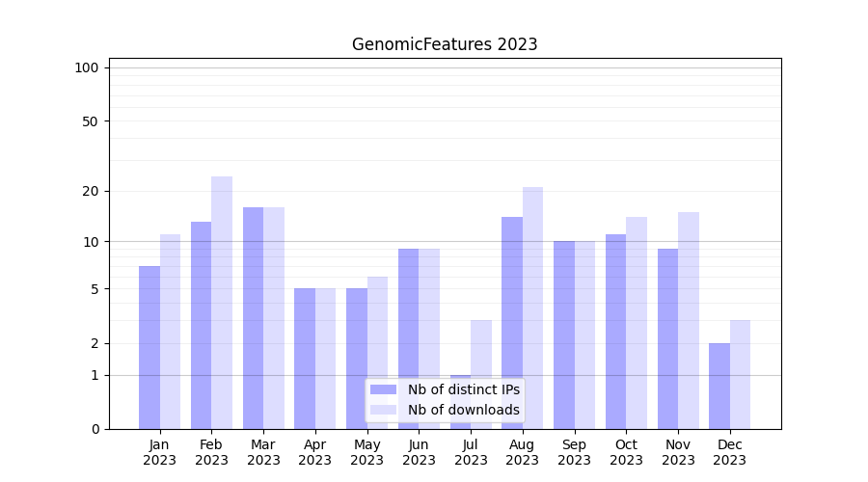The image size is (868, 482).
Task: Click the Oct 2023 distinct IPs bar
Action: [615, 332]
